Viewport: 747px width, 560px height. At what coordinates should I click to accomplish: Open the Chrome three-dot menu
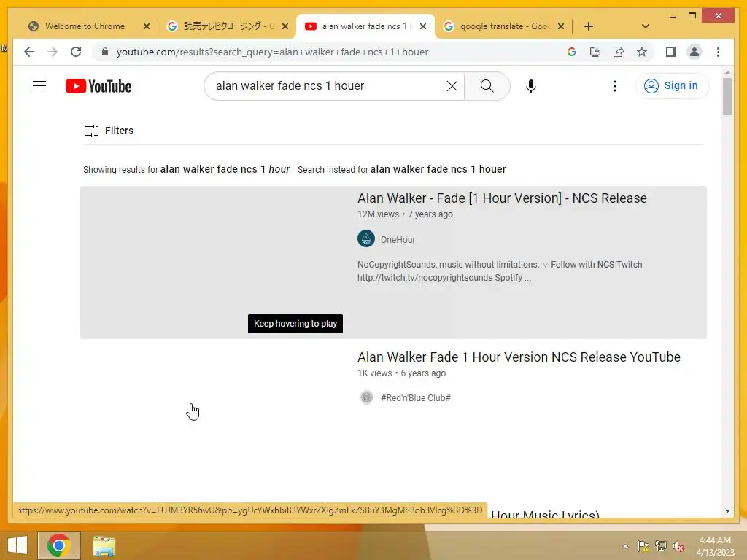[x=718, y=52]
